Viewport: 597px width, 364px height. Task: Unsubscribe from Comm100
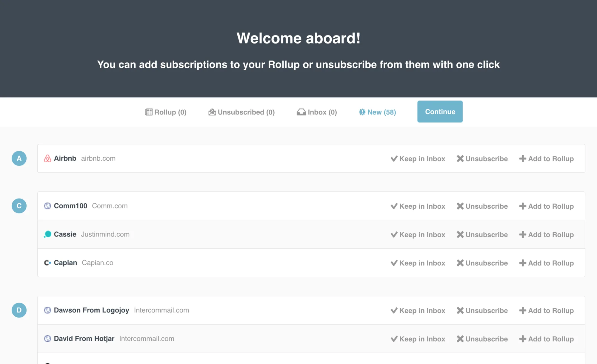[x=482, y=206]
